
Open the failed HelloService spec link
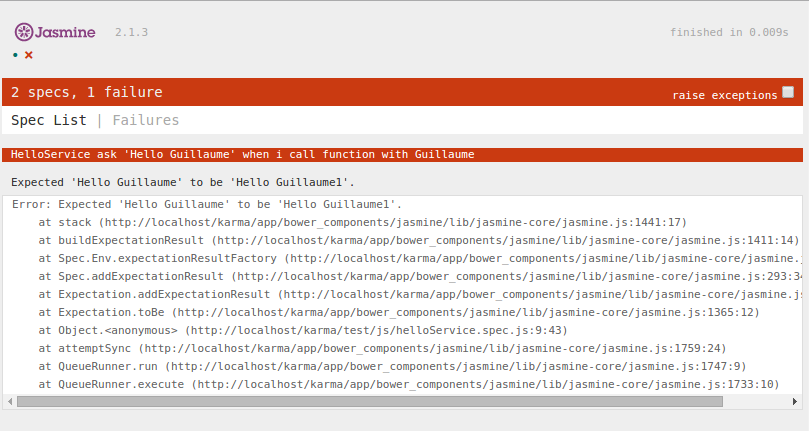click(242, 154)
